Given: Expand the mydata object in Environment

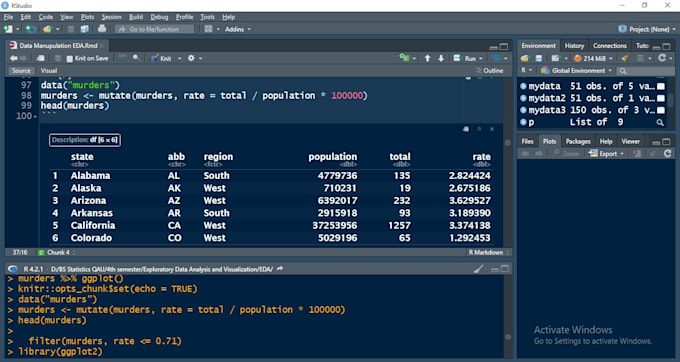Looking at the screenshot, I should [523, 86].
